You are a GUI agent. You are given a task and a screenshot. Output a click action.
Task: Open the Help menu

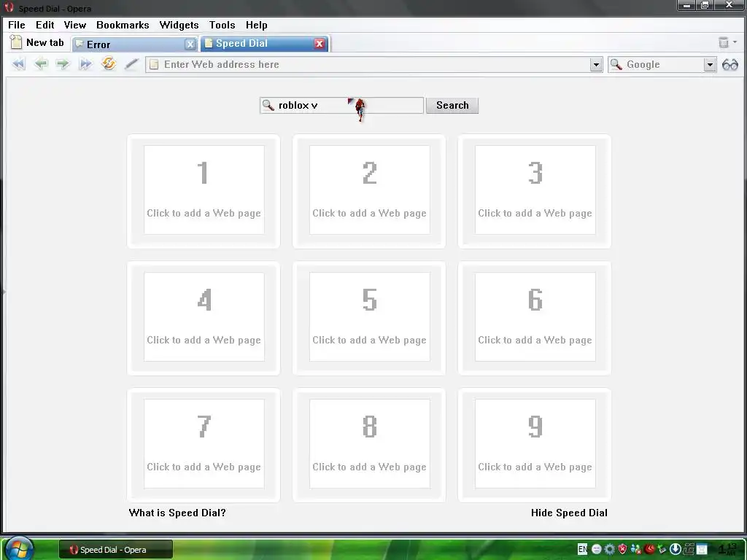pos(256,25)
